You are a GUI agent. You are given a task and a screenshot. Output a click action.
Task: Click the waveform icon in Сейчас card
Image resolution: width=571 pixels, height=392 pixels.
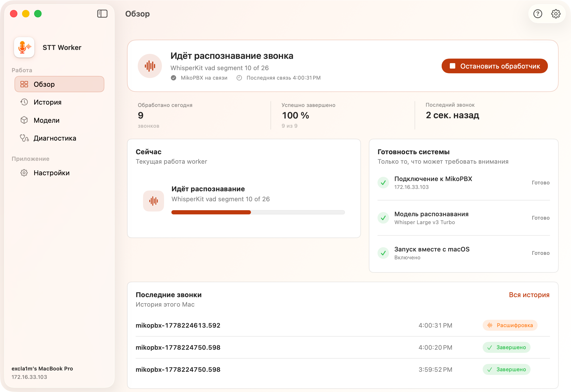coord(154,201)
